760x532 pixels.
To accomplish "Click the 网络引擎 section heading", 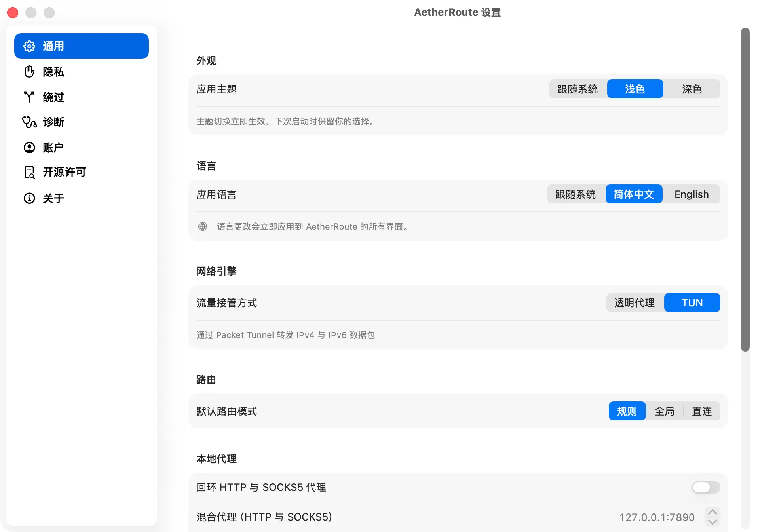I will (x=217, y=271).
